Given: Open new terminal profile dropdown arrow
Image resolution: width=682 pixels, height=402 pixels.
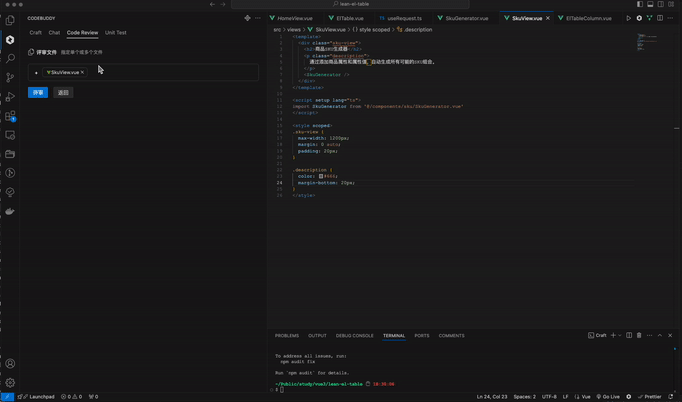Looking at the screenshot, I should point(620,335).
